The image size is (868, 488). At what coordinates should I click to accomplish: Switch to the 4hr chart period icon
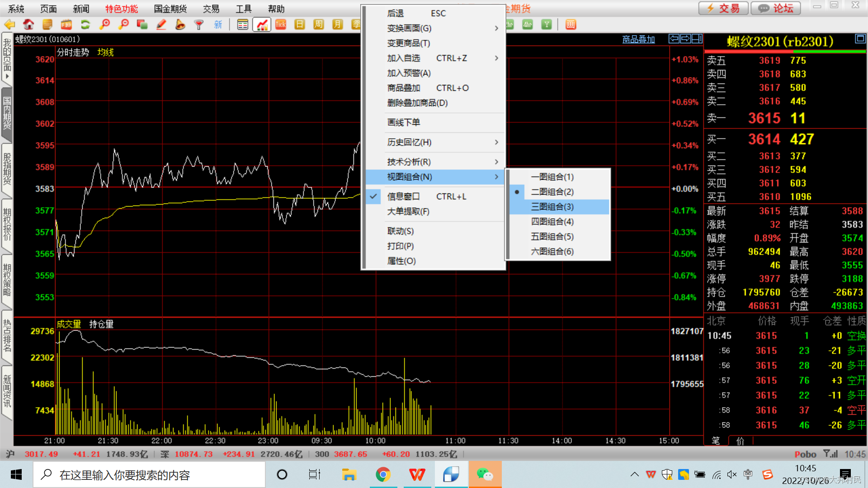528,25
